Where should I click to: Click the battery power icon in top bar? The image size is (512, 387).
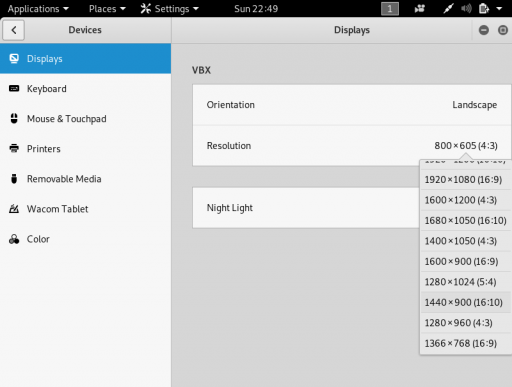pyautogui.click(x=484, y=9)
